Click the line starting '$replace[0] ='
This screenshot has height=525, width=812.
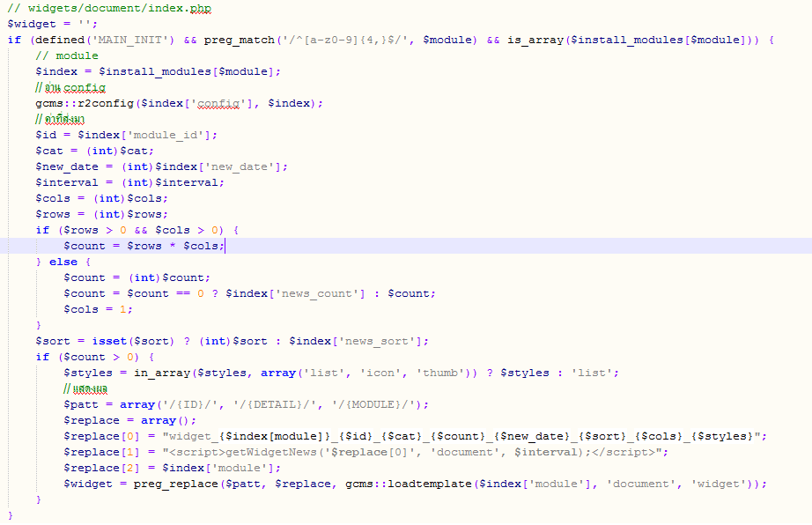[x=415, y=436]
